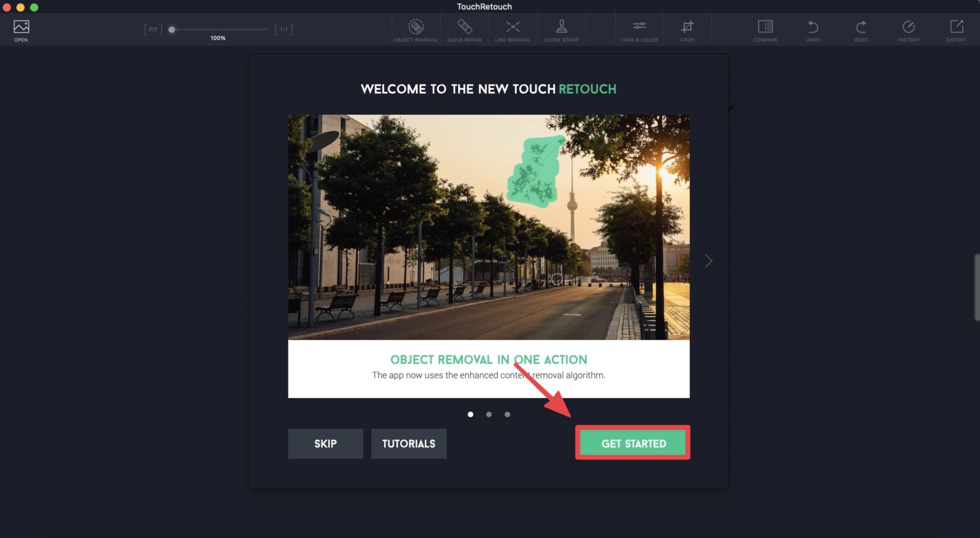Set zoom to Fit
The image size is (980, 538).
click(153, 29)
